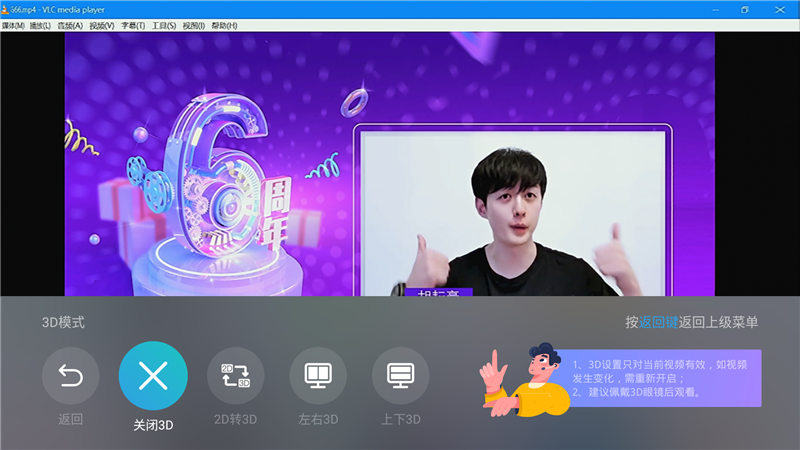Viewport: 800px width, 450px height.
Task: Select the 左右3D side-by-side icon
Action: tap(318, 376)
